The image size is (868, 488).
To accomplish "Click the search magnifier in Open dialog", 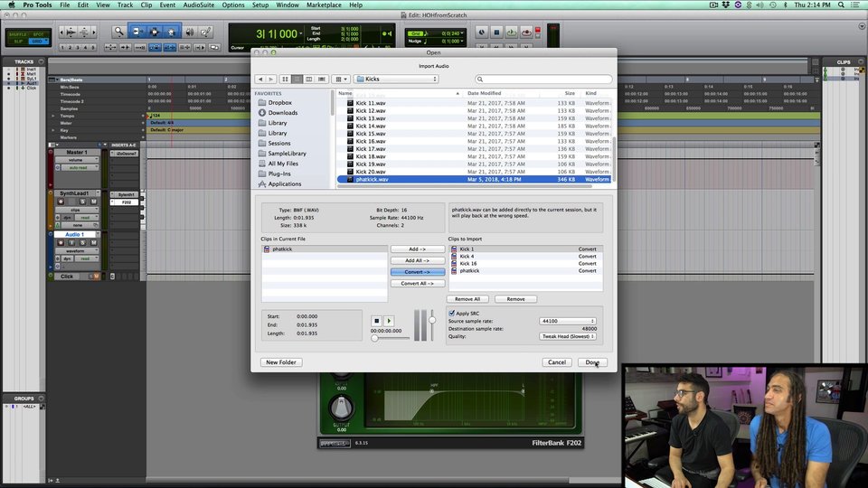I will click(480, 80).
